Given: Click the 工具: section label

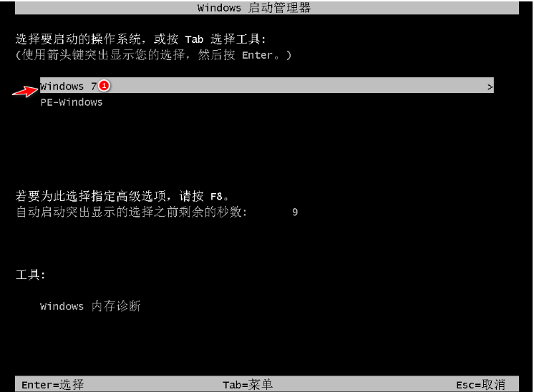Looking at the screenshot, I should point(30,274).
